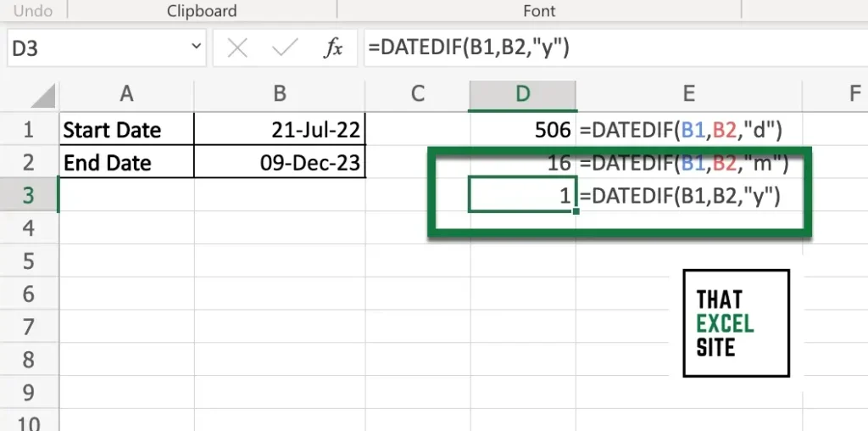Select column A header
The image size is (868, 431).
click(x=127, y=94)
